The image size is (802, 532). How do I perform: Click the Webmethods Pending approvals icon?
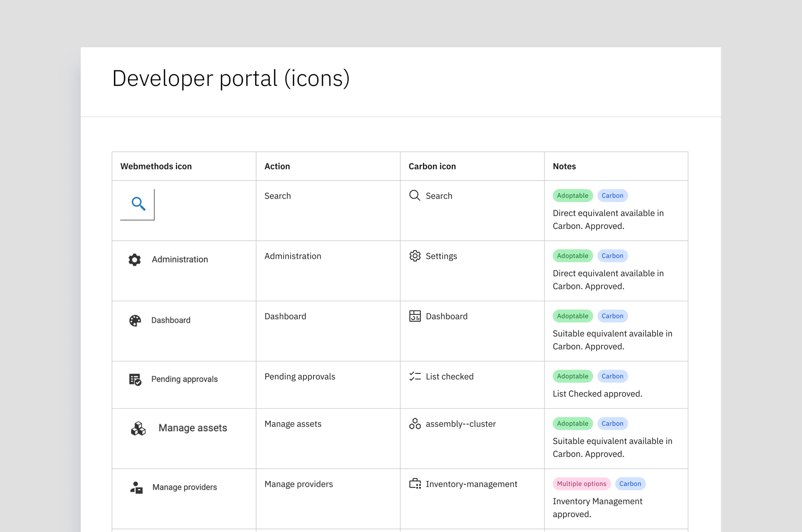point(135,379)
